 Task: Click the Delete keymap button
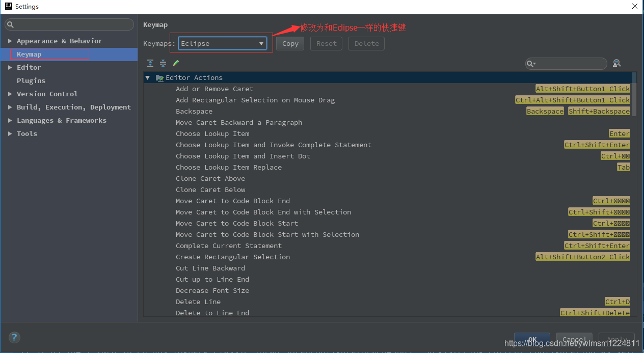tap(366, 44)
